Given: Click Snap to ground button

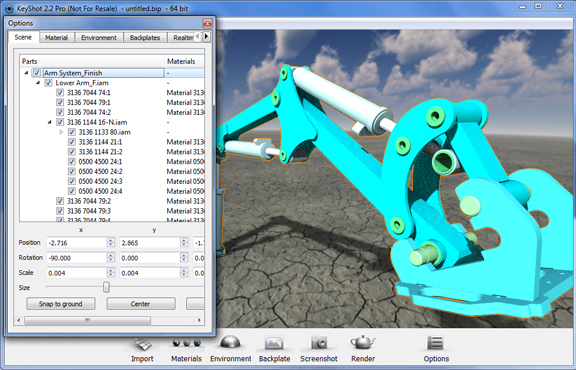Looking at the screenshot, I should (61, 304).
